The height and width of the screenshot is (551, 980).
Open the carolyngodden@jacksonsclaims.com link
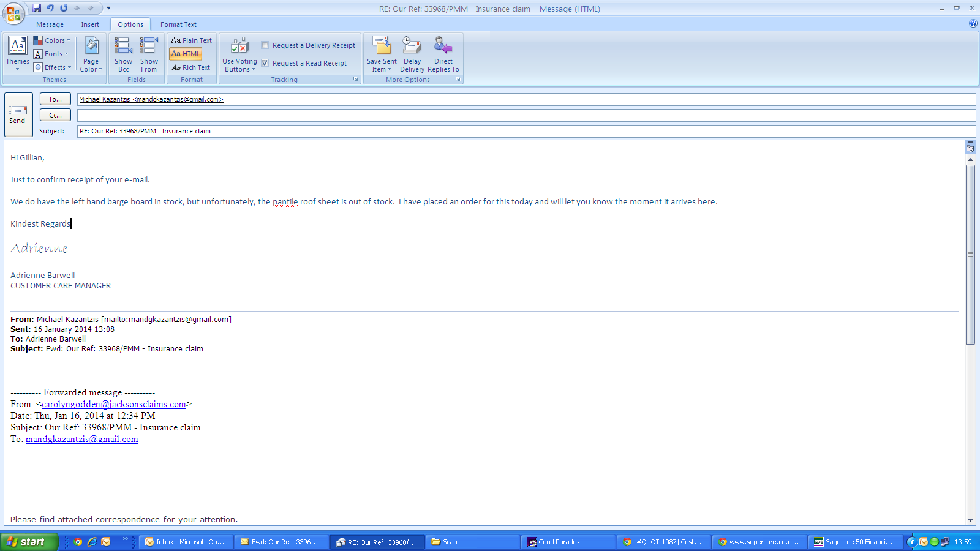(114, 404)
